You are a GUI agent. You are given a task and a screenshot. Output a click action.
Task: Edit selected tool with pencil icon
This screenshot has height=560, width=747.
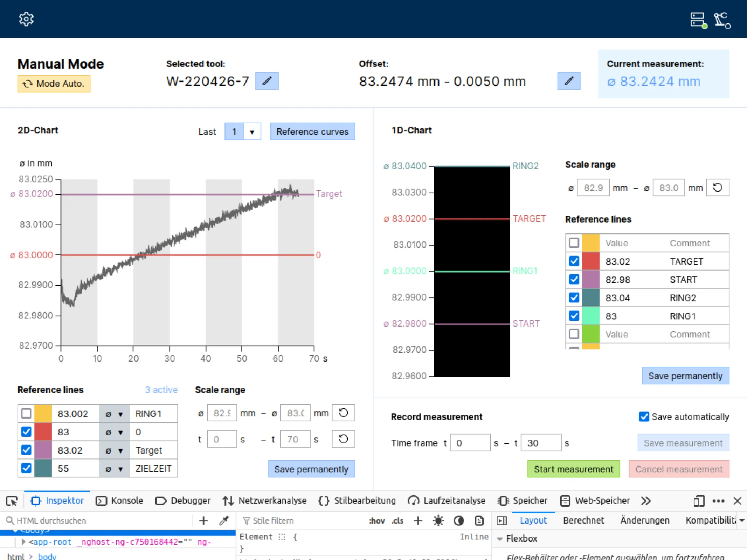click(x=267, y=81)
